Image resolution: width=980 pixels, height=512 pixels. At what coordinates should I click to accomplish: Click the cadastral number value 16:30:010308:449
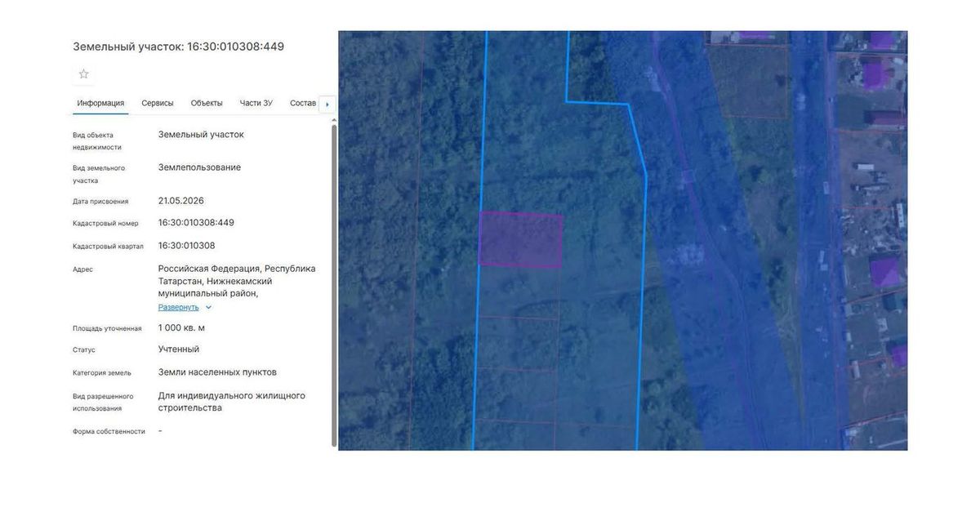(x=196, y=222)
